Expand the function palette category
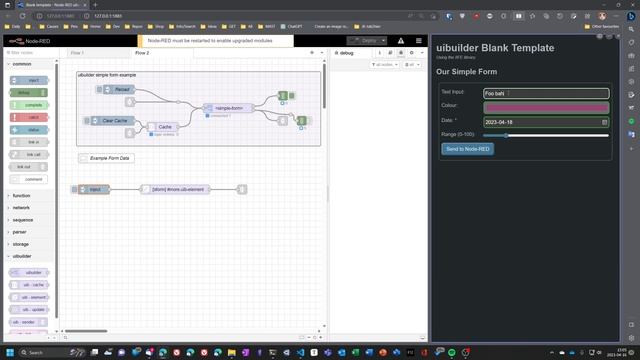 [x=21, y=196]
